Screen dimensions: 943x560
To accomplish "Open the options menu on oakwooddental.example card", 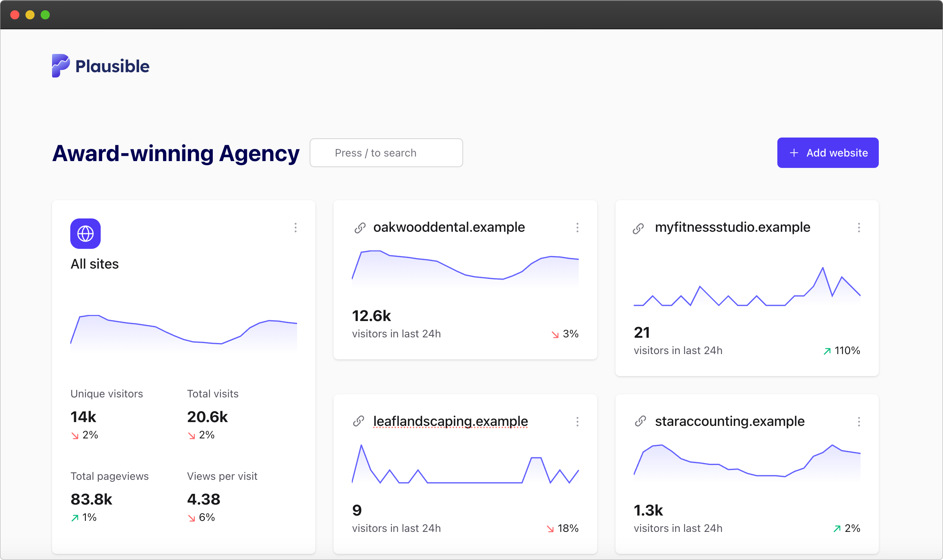I will tap(577, 228).
